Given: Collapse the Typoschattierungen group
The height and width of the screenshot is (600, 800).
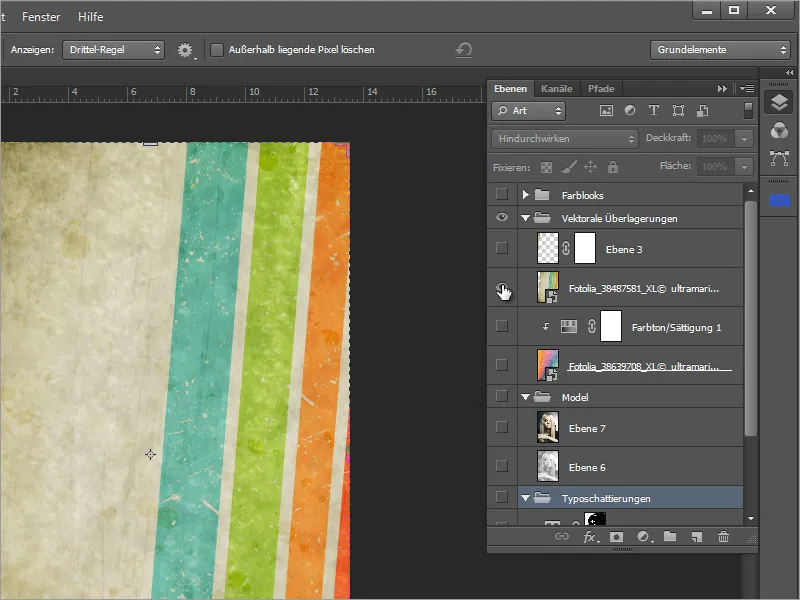Looking at the screenshot, I should point(526,498).
